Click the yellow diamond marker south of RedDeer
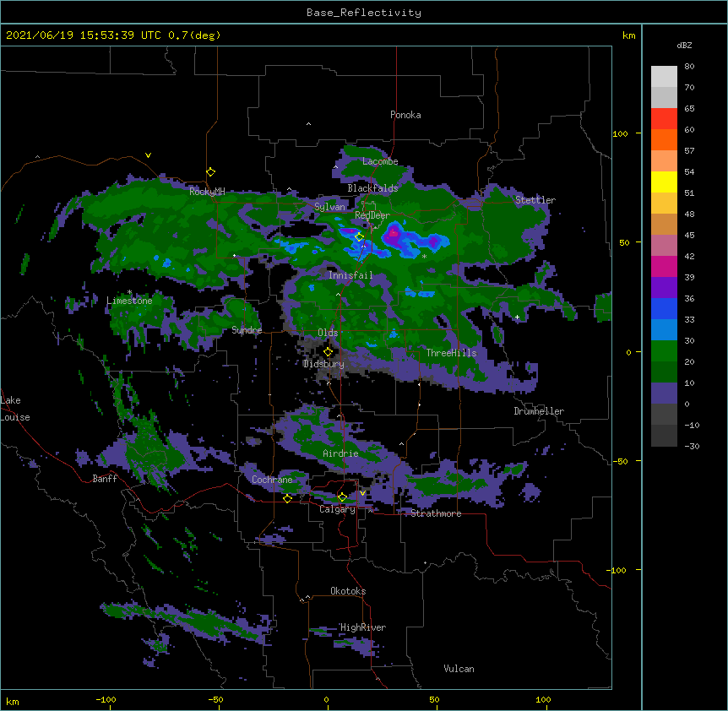The width and height of the screenshot is (728, 711). pos(359,237)
